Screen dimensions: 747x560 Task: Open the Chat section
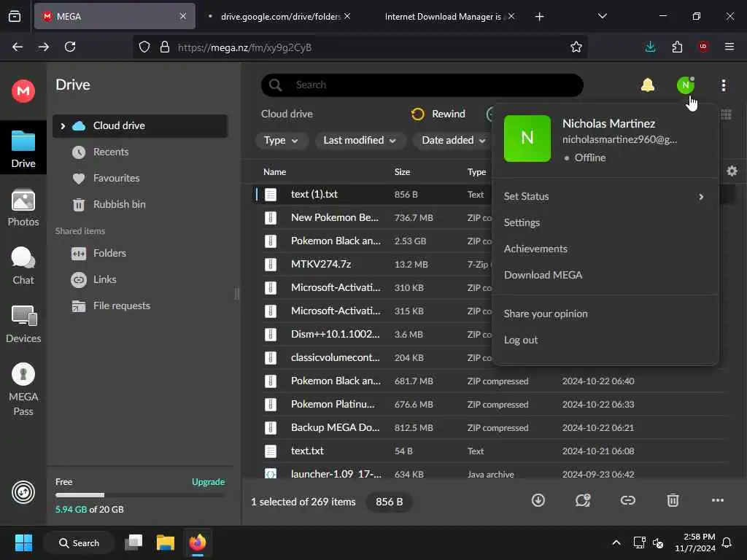pos(23,266)
